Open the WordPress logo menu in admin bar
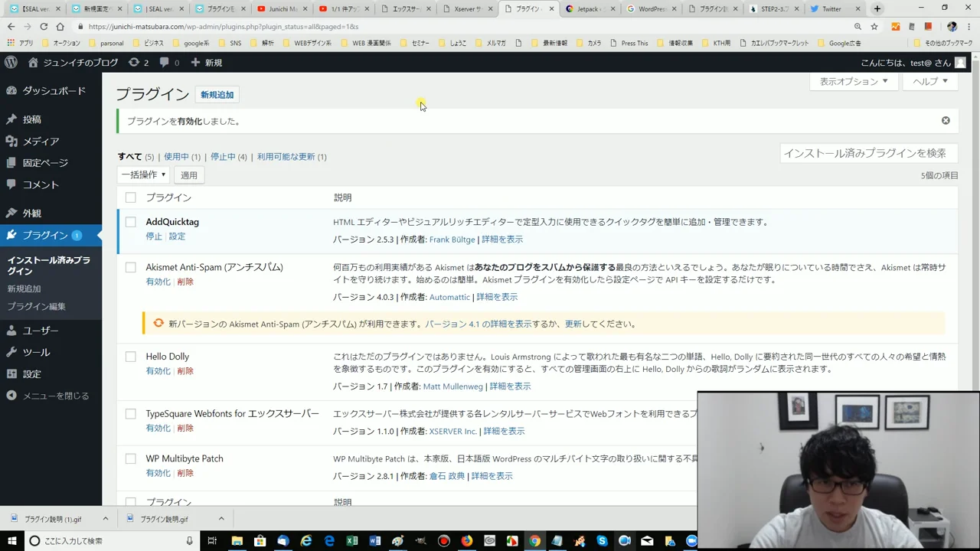The image size is (980, 551). click(x=11, y=62)
